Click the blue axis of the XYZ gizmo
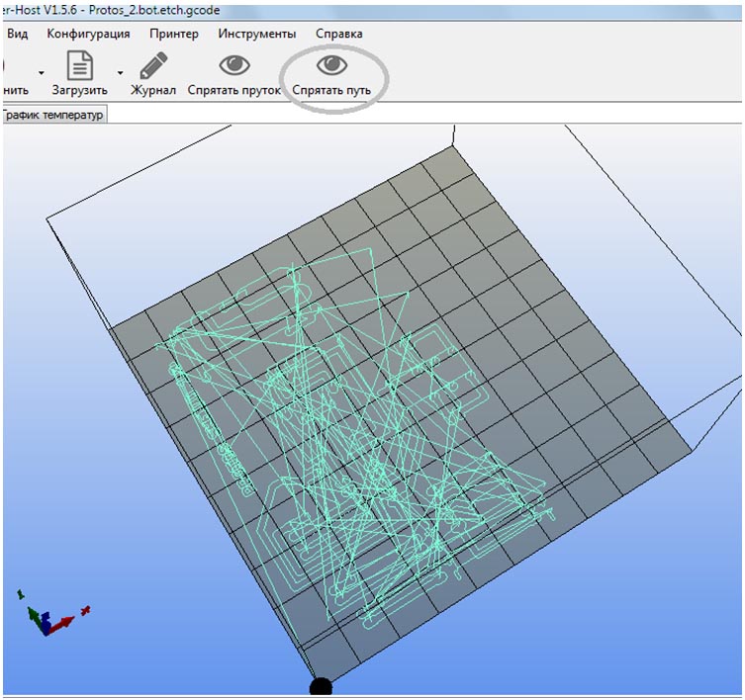 pos(46,623)
